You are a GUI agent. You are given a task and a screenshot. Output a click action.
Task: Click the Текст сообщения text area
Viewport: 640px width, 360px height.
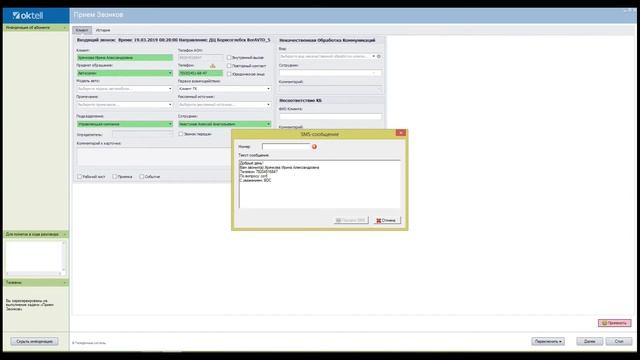(x=320, y=184)
